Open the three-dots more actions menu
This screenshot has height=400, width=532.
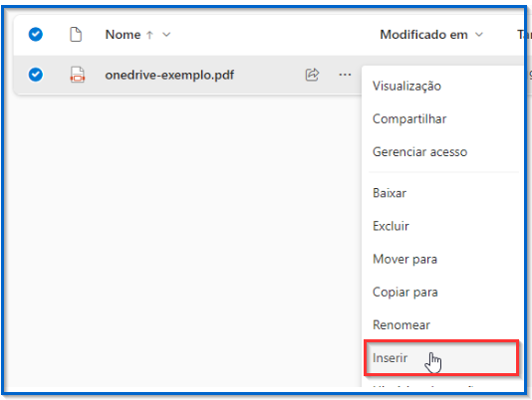point(345,75)
